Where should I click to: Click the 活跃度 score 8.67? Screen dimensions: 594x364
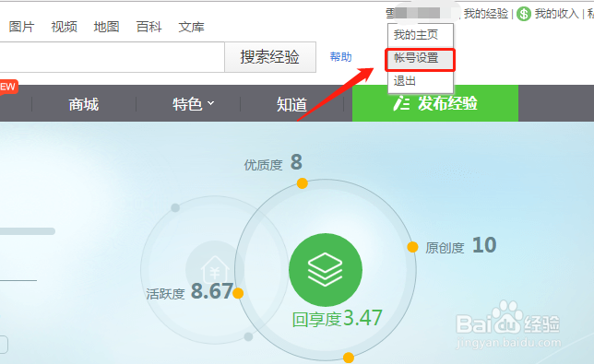click(x=212, y=291)
